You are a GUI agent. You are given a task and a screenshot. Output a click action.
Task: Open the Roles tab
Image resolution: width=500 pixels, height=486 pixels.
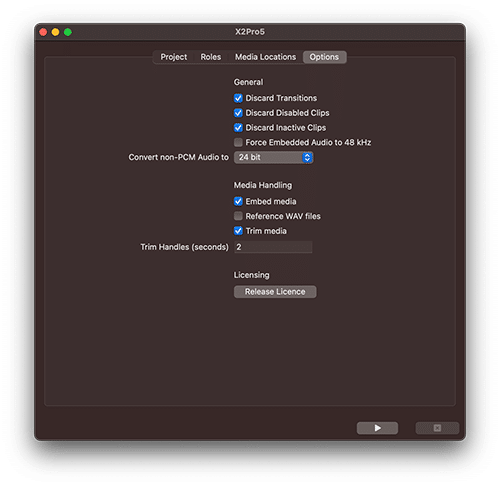[x=211, y=57]
